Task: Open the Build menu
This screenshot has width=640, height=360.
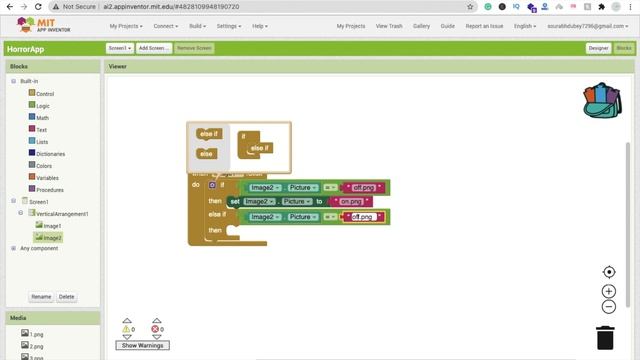Action: [198, 26]
